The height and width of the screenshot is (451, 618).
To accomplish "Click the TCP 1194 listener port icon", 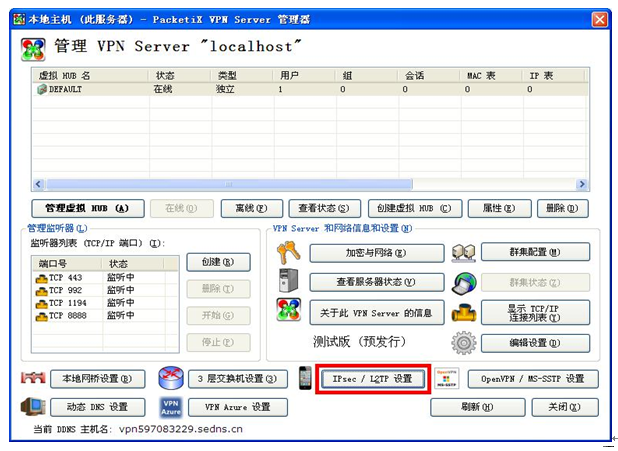I will 41,304.
